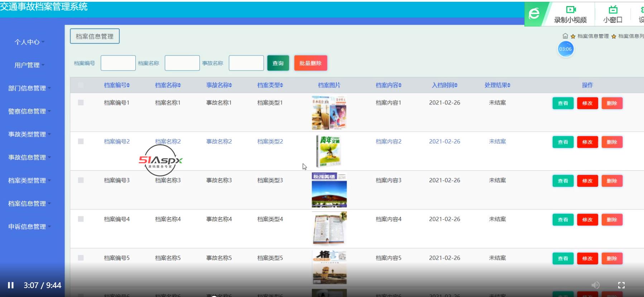Edit record 档案编号1 with 修改
This screenshot has width=644, height=297.
coord(587,103)
